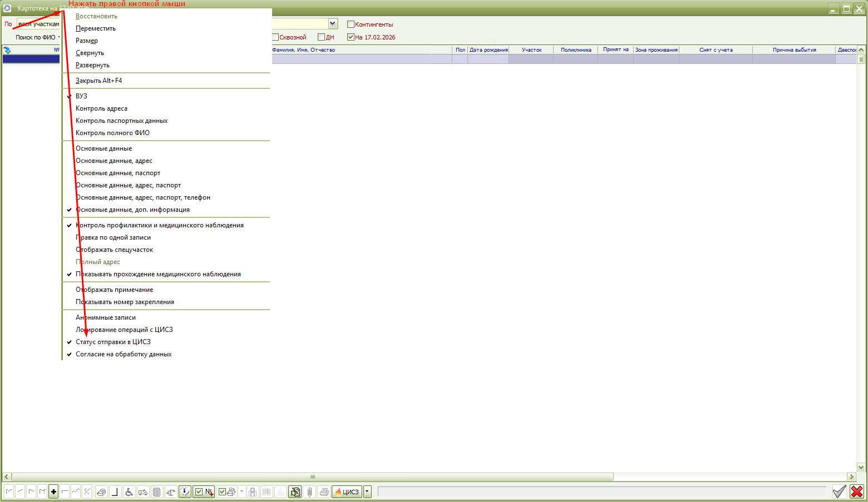Image resolution: width=868 pixels, height=502 pixels.
Task: Click the printer icon in bottom toolbar
Action: 324,492
